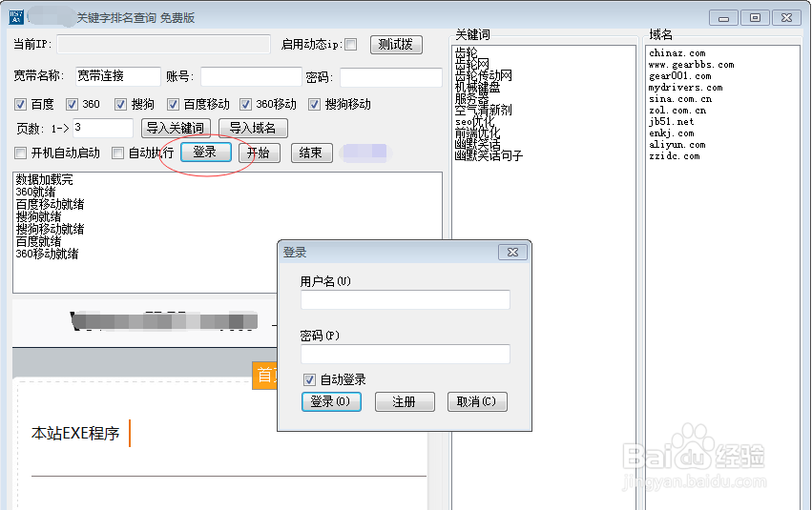Select domain mydrivers.com
812x510 pixels.
686,88
